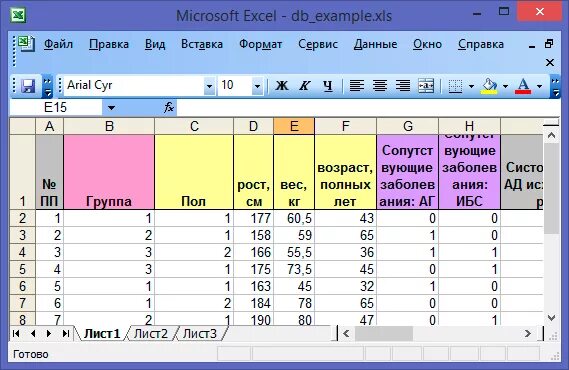The width and height of the screenshot is (569, 370).
Task: Click cell with height 184
Action: tap(254, 303)
